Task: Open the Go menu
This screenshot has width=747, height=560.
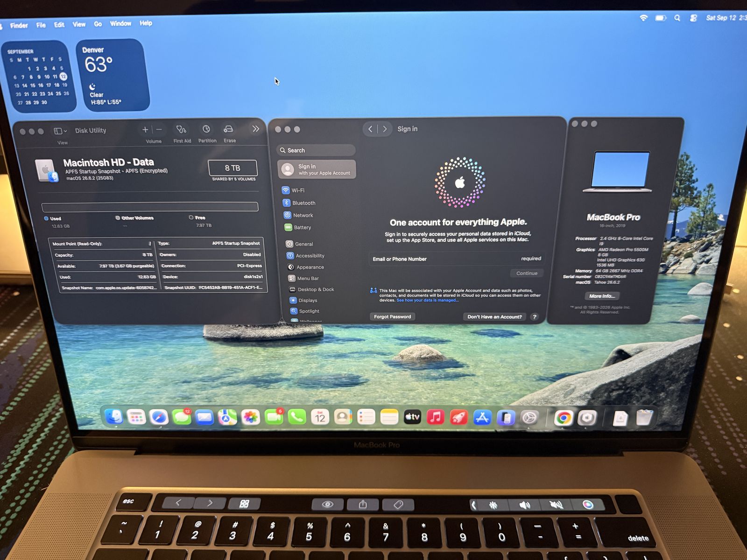Action: (98, 24)
